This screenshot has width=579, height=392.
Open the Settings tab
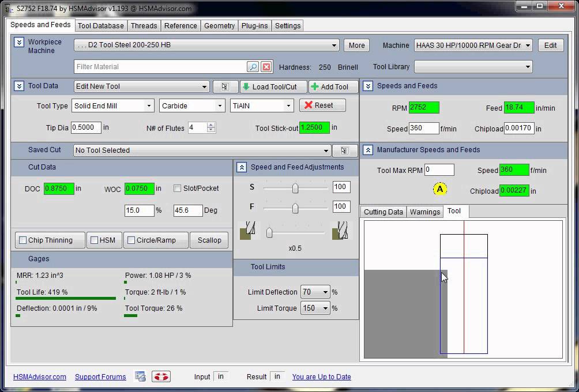[x=288, y=26]
